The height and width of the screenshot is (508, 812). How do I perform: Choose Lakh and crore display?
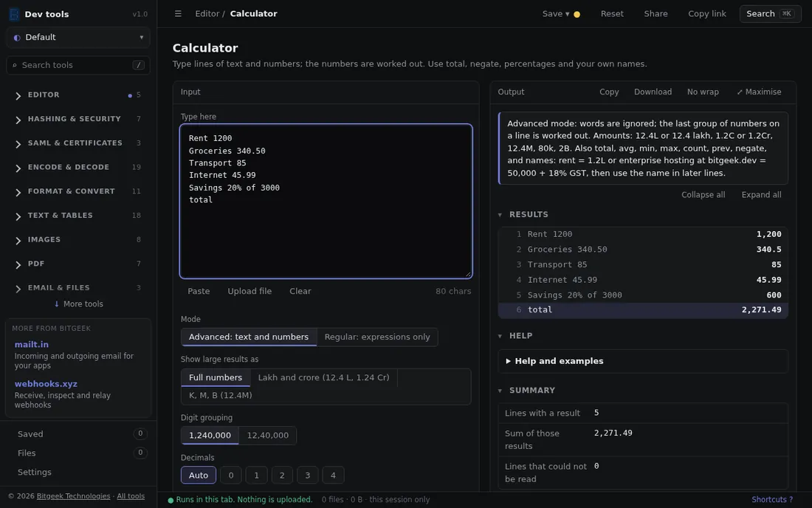pos(323,377)
